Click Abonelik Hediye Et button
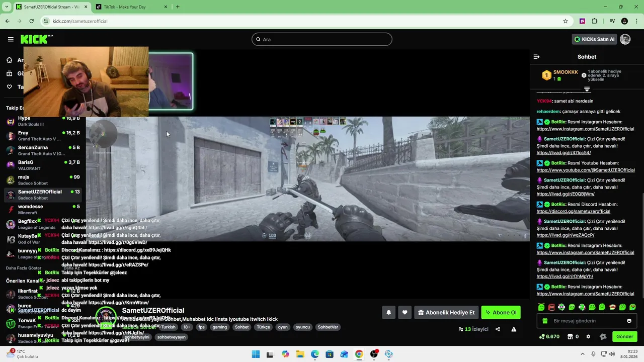The height and width of the screenshot is (362, 644). point(446,312)
